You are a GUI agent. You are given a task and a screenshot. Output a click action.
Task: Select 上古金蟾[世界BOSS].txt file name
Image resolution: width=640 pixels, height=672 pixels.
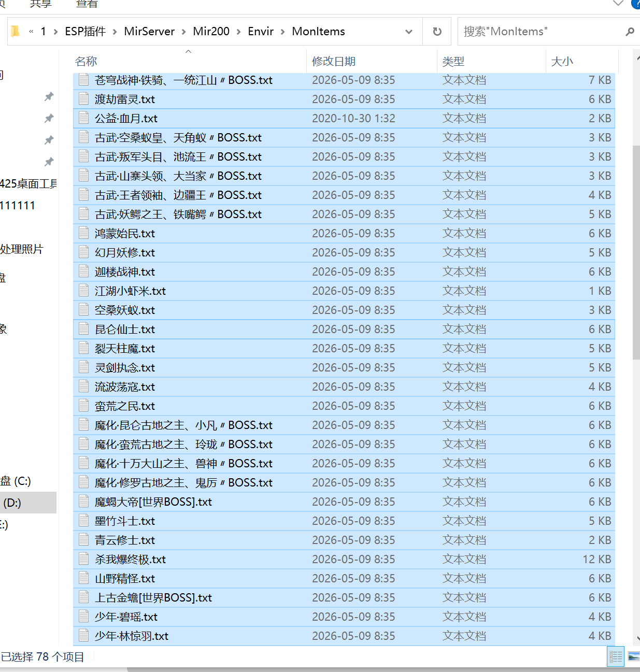click(x=153, y=598)
